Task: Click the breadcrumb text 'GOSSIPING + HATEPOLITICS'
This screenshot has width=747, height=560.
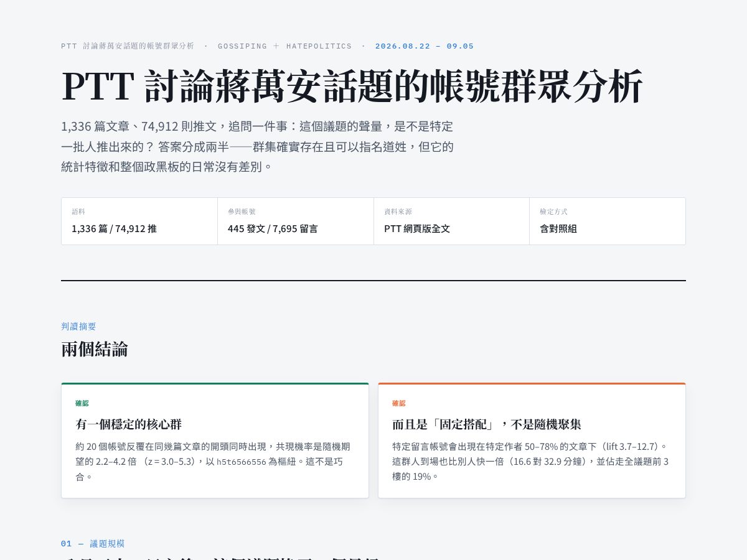Action: (284, 46)
